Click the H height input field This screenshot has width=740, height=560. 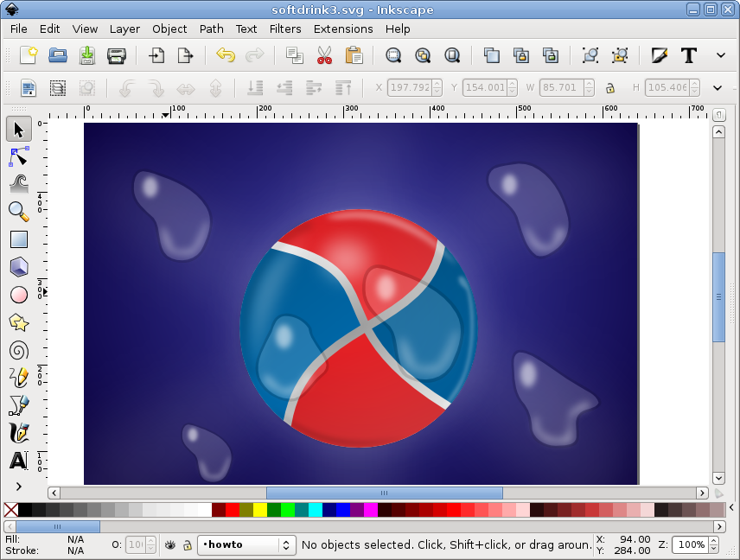pos(667,88)
